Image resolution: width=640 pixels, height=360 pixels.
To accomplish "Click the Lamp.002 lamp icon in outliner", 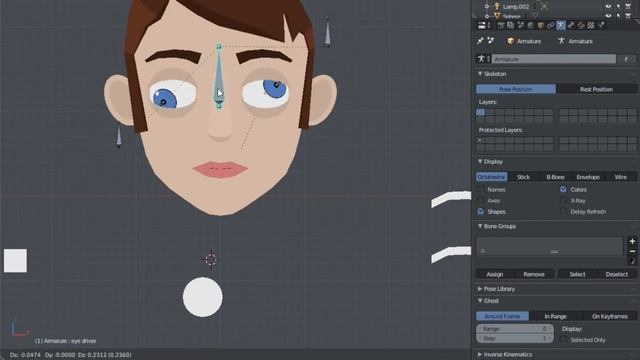I will click(497, 6).
